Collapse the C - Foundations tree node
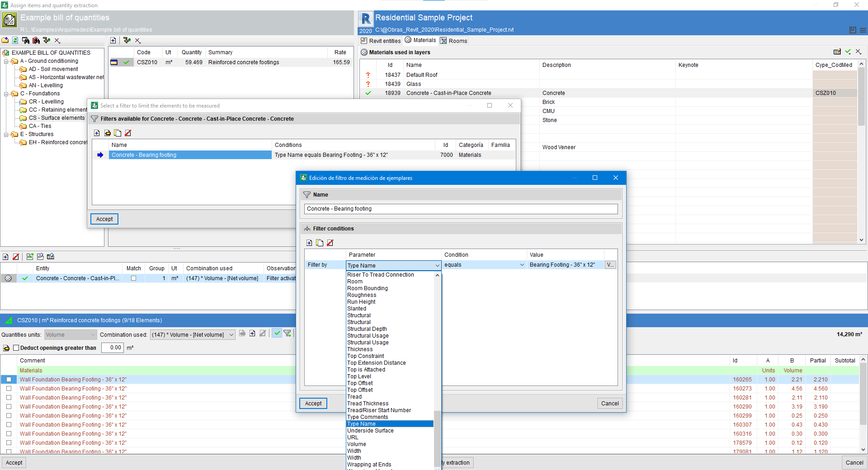The image size is (868, 470). pos(6,94)
